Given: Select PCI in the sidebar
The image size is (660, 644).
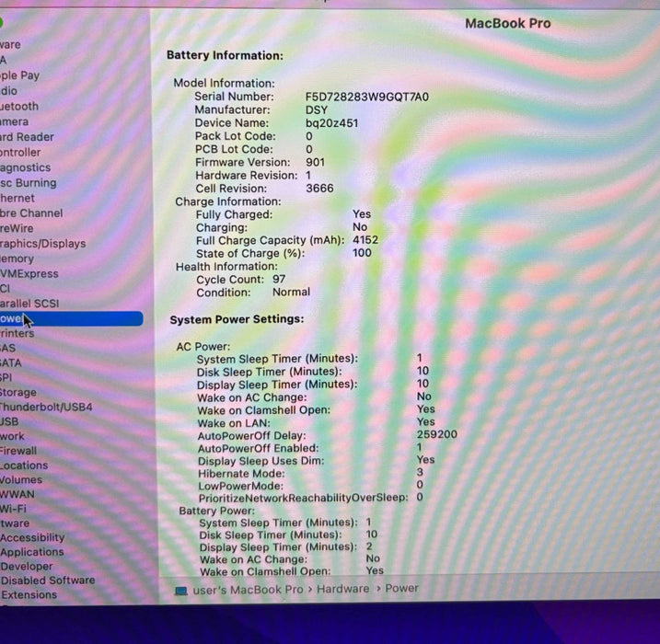Looking at the screenshot, I should coord(5,289).
